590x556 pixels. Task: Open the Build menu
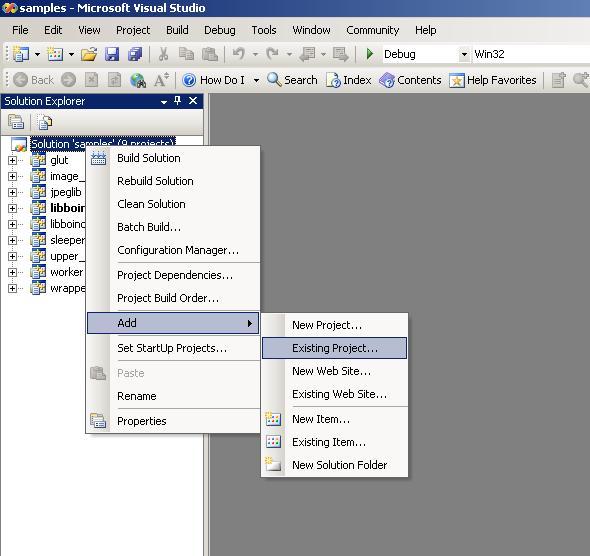[x=177, y=30]
